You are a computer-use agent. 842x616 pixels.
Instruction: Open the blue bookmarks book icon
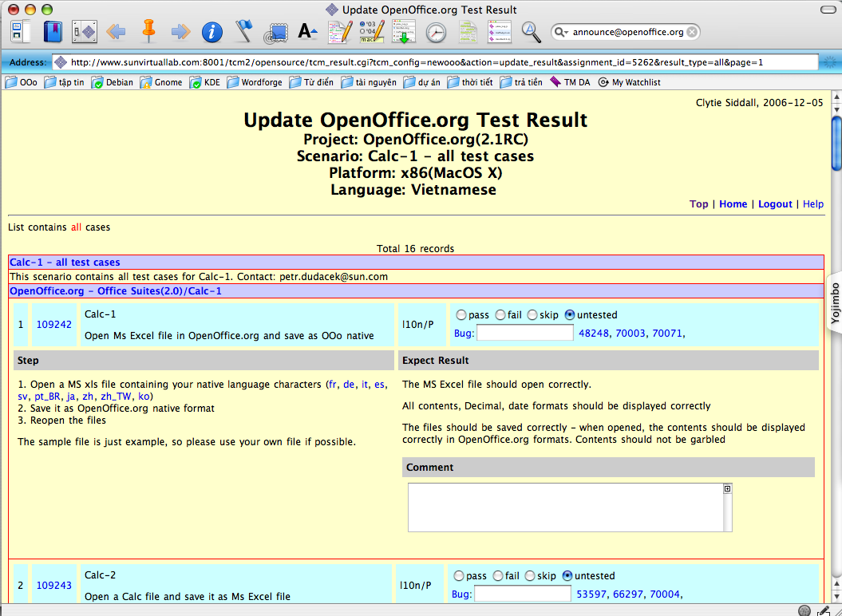tap(53, 32)
